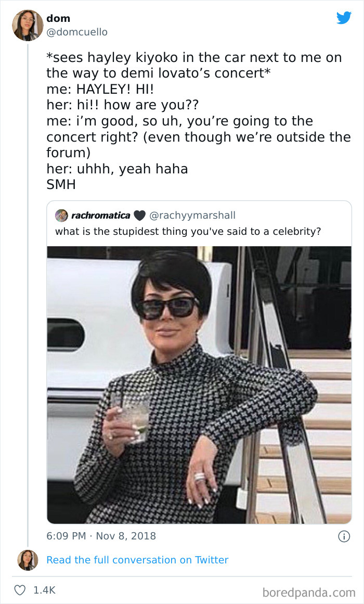
Task: Open the photo of woman holding a drink
Action: point(199,384)
